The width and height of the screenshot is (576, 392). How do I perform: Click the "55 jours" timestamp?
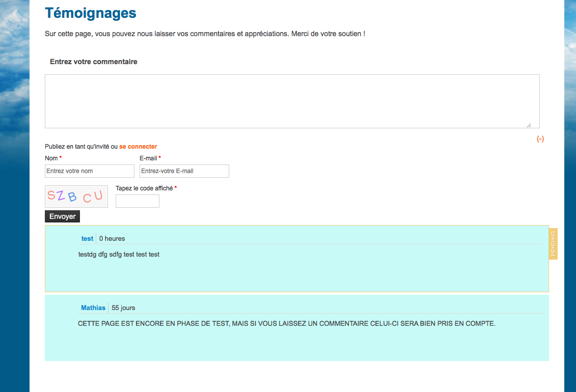point(123,308)
